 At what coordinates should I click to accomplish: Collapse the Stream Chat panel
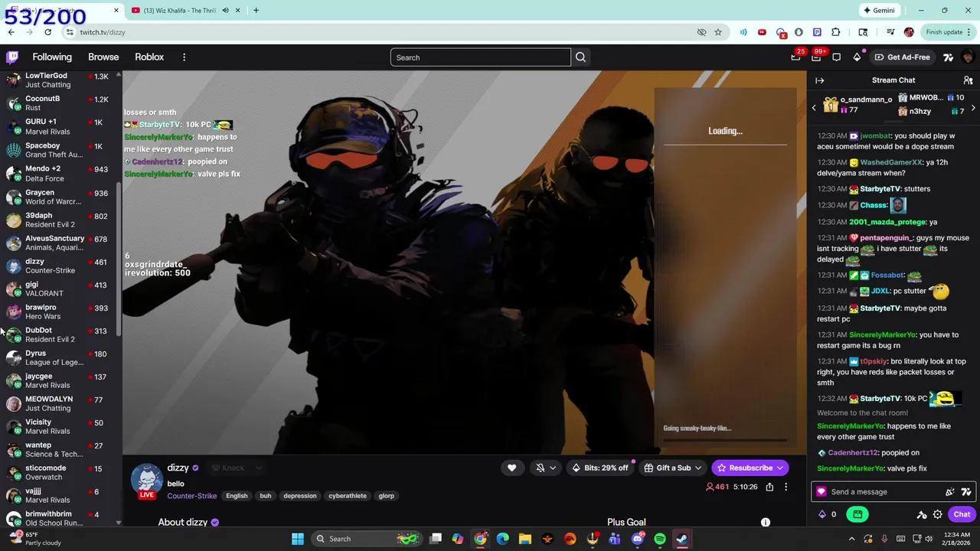click(820, 80)
